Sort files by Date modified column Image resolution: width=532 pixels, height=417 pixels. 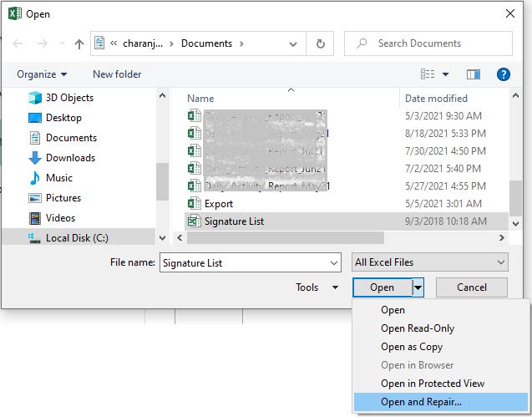[x=436, y=99]
